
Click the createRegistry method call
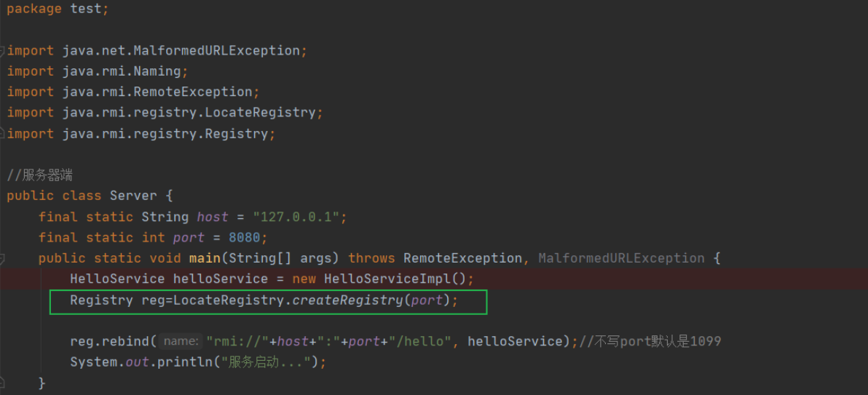347,300
